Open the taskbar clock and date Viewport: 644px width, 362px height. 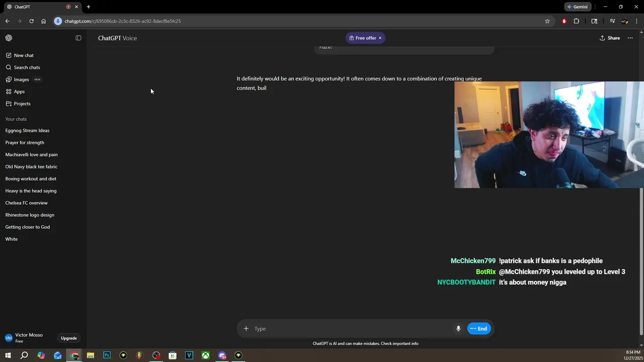click(632, 355)
